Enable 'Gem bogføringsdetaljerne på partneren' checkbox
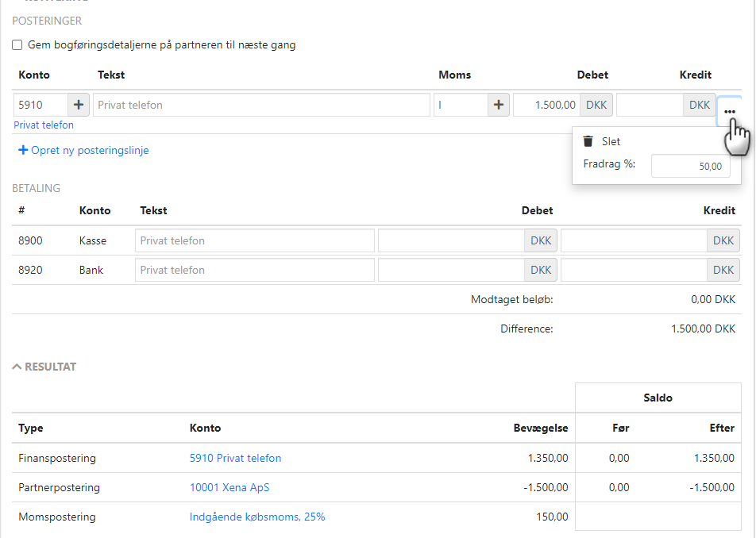 pyautogui.click(x=17, y=45)
